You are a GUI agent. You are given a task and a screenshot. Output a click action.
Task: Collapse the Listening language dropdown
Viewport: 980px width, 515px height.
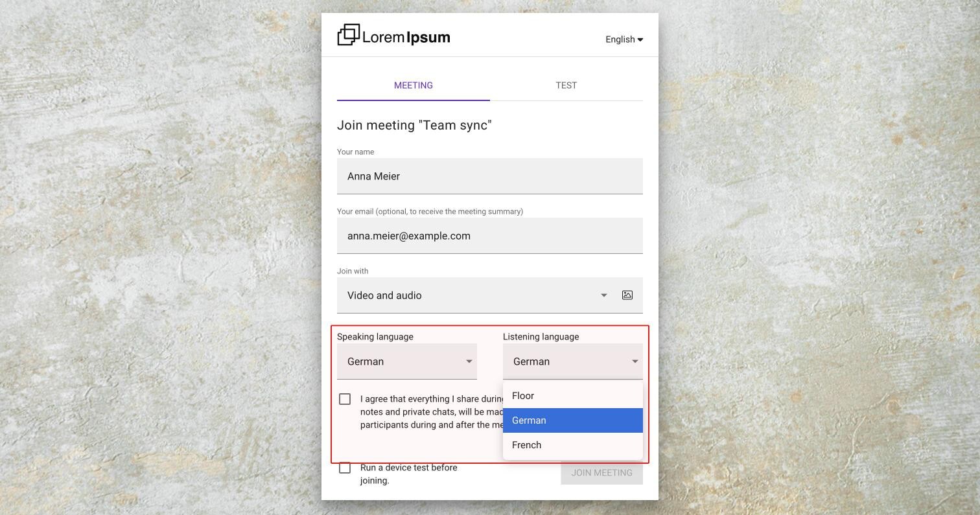pos(573,361)
